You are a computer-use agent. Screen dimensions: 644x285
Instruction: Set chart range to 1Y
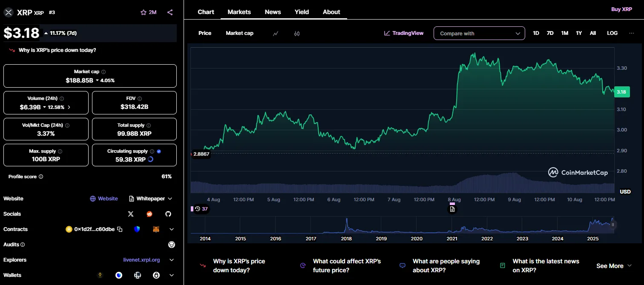579,33
